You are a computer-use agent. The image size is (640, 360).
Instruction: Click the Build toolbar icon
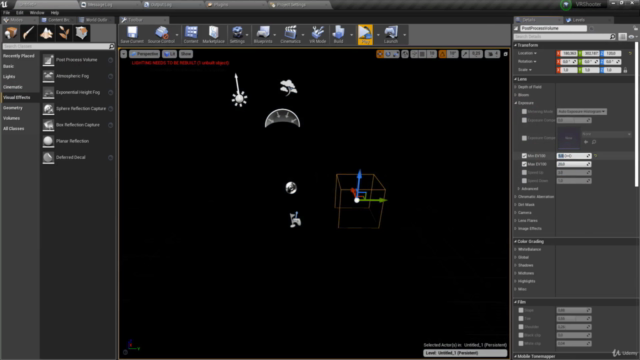click(x=338, y=33)
